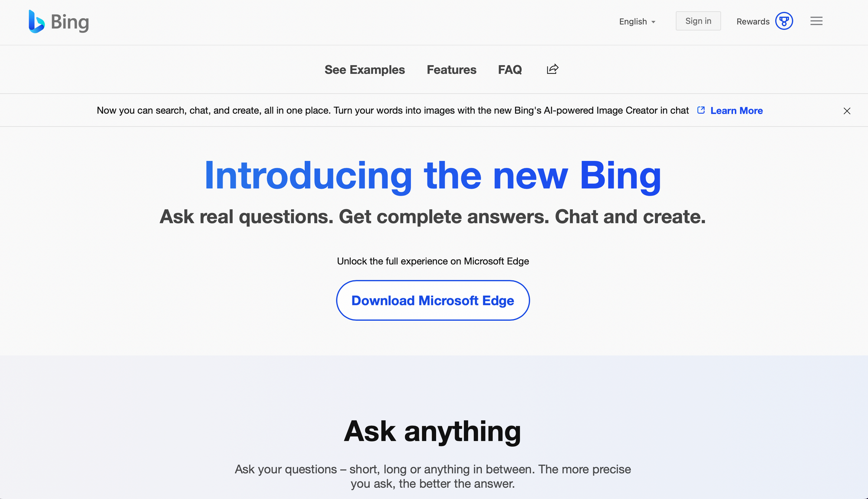The height and width of the screenshot is (499, 868).
Task: Select the See Examples tab
Action: 365,69
